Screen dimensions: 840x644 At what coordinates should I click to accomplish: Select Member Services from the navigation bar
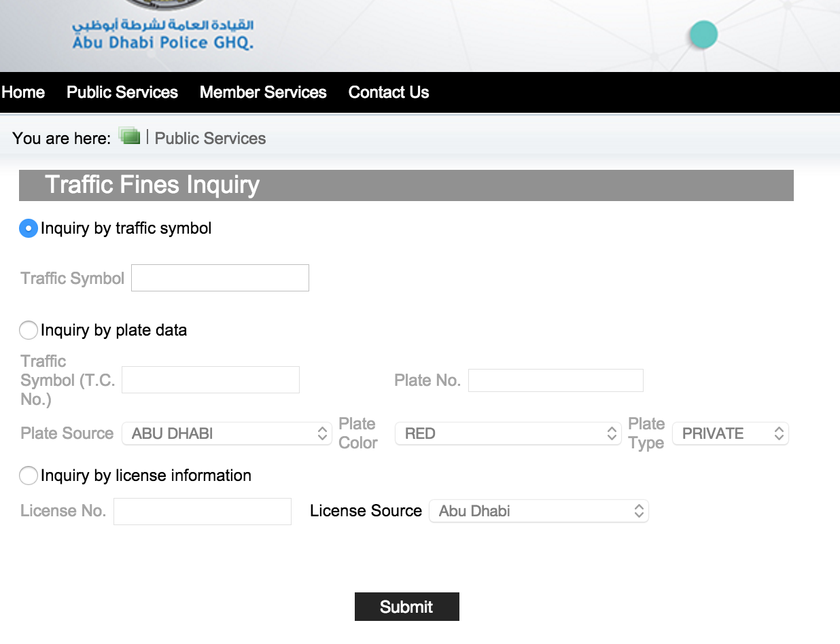pos(262,92)
